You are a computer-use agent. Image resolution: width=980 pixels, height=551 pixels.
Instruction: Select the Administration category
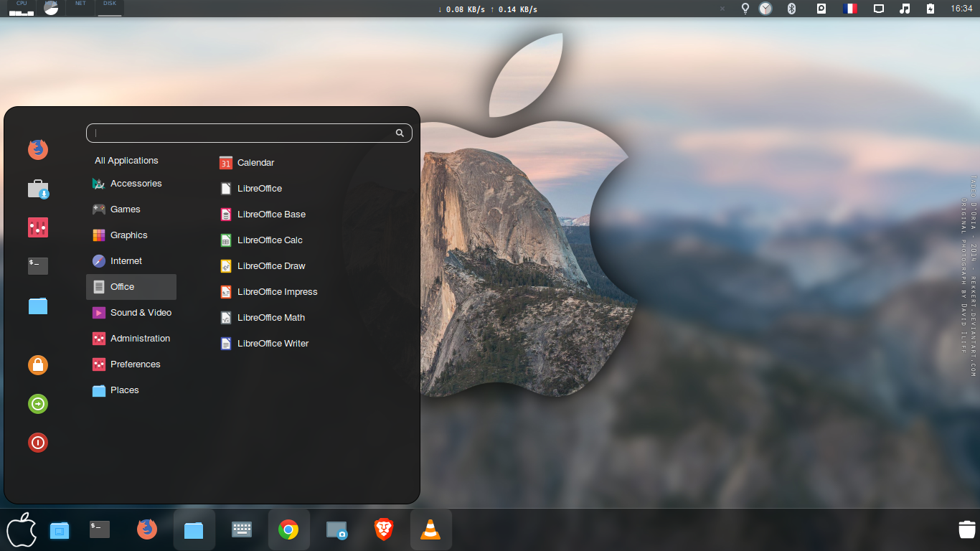click(131, 339)
